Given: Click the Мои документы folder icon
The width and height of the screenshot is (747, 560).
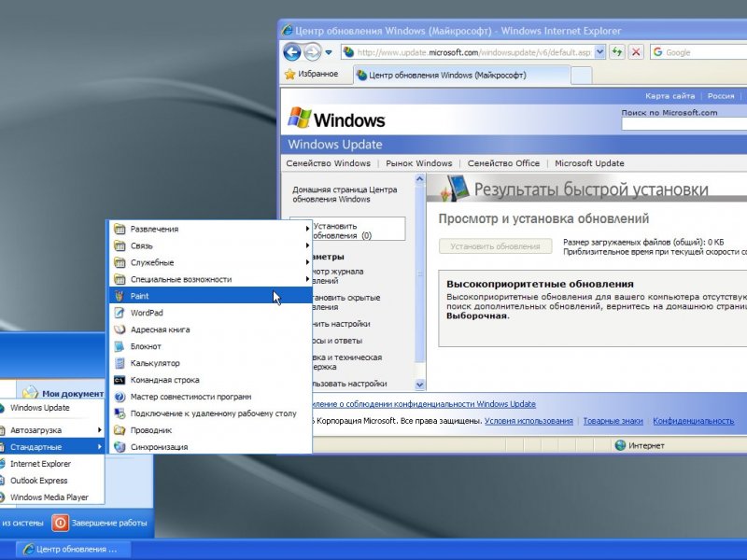Looking at the screenshot, I should tap(31, 392).
